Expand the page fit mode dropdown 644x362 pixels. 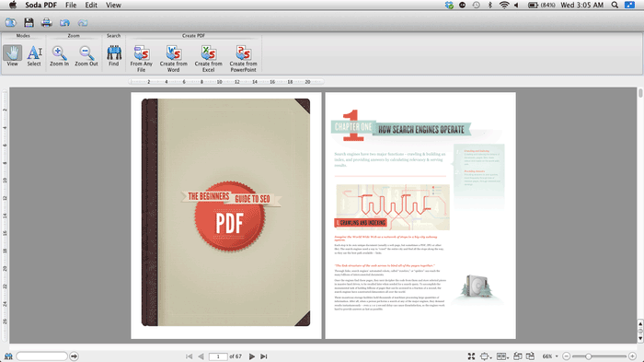(486, 356)
